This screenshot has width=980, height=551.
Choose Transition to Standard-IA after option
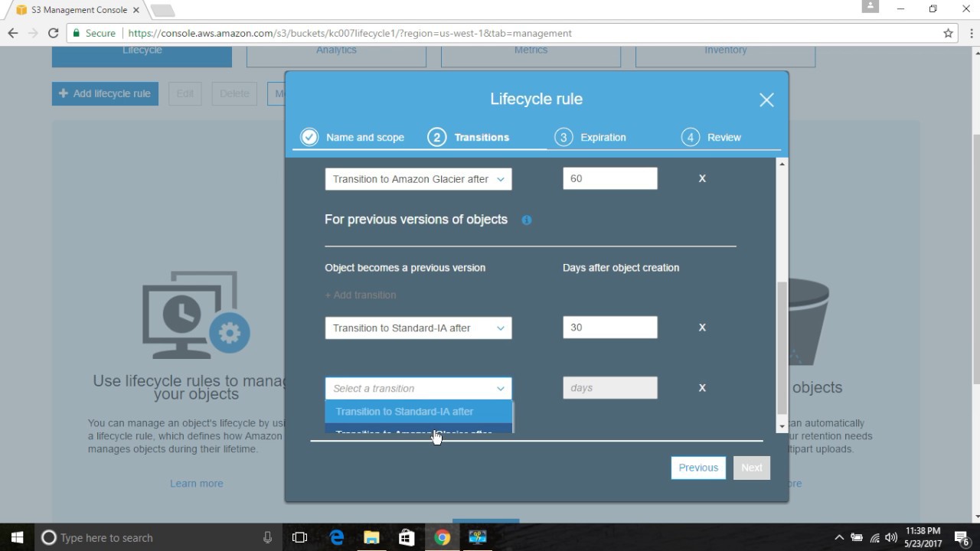[x=404, y=412]
